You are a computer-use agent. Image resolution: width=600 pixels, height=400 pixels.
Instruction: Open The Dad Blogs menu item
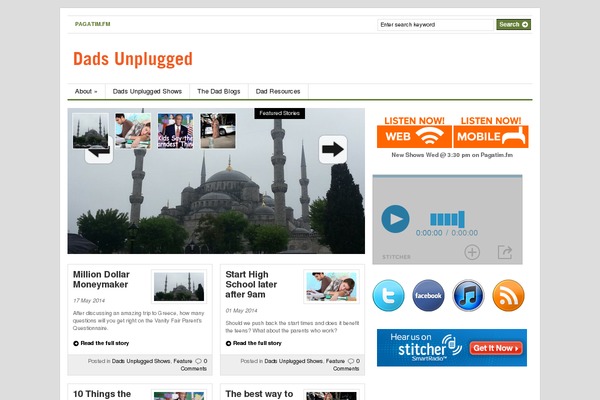pos(219,91)
